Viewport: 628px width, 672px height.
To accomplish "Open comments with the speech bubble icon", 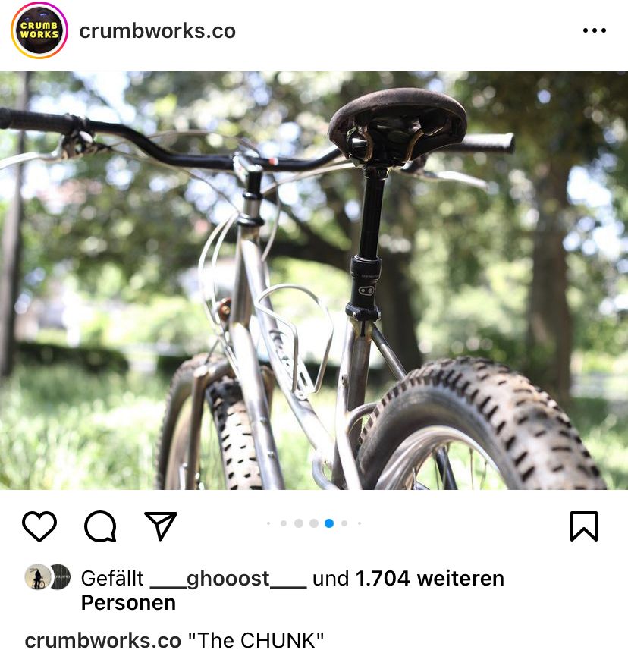I will (100, 526).
